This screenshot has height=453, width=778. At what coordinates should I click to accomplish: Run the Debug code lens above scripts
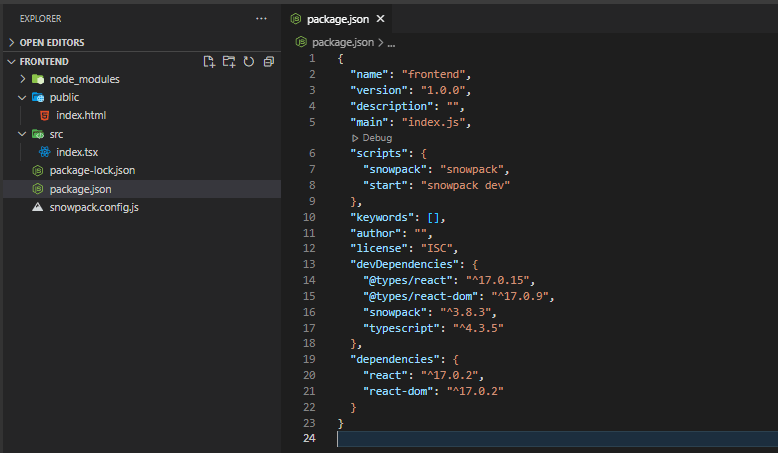[x=372, y=138]
